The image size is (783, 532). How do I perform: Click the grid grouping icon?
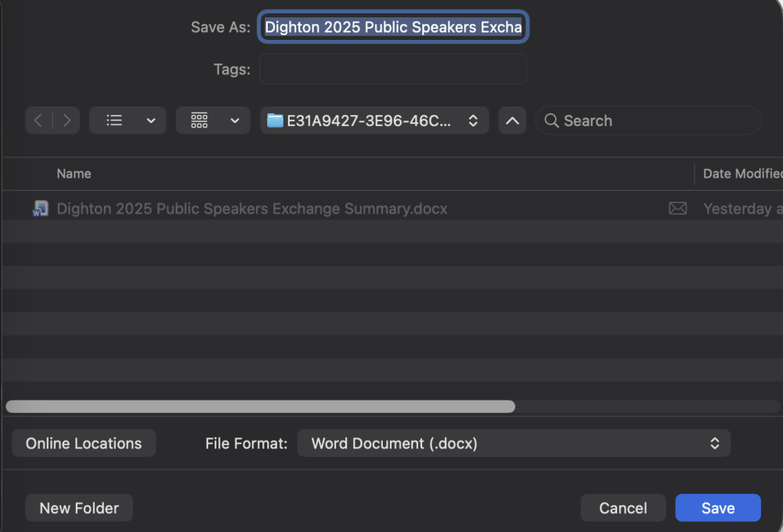tap(200, 120)
